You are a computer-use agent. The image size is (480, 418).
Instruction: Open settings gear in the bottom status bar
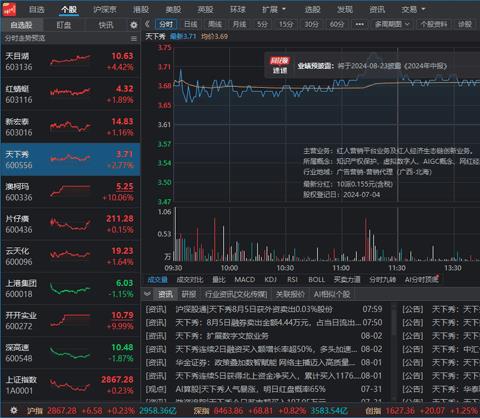[14, 410]
